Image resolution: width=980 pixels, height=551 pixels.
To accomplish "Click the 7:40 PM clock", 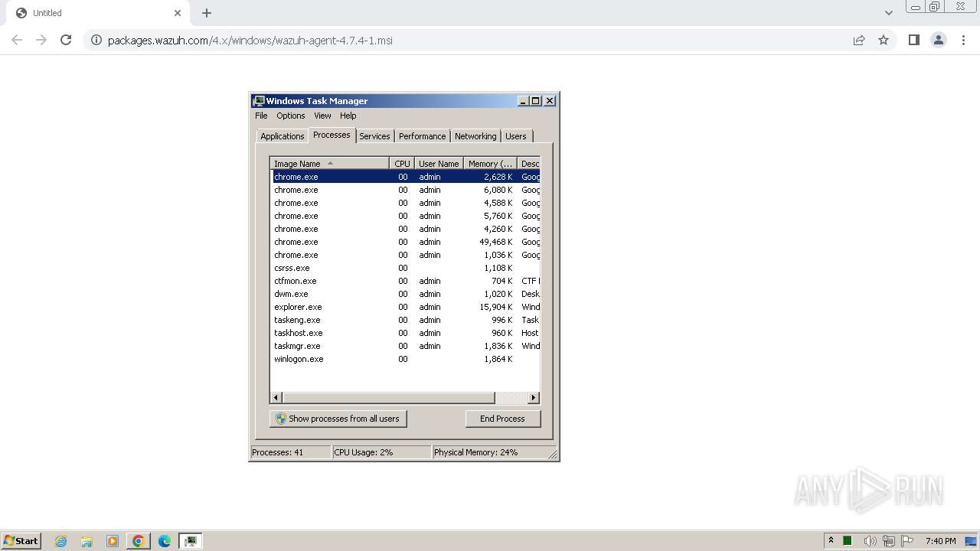I will point(940,541).
